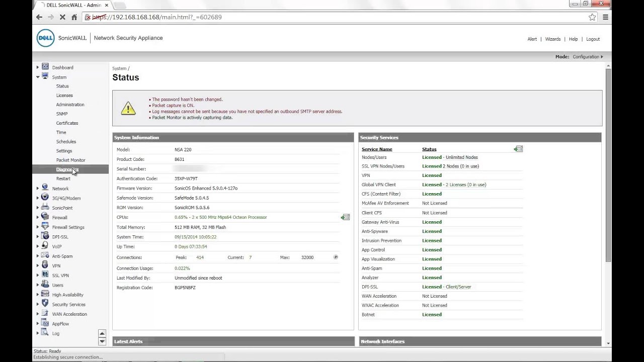The width and height of the screenshot is (644, 362).
Task: Click the Firewall Settings sidebar icon
Action: click(x=45, y=227)
